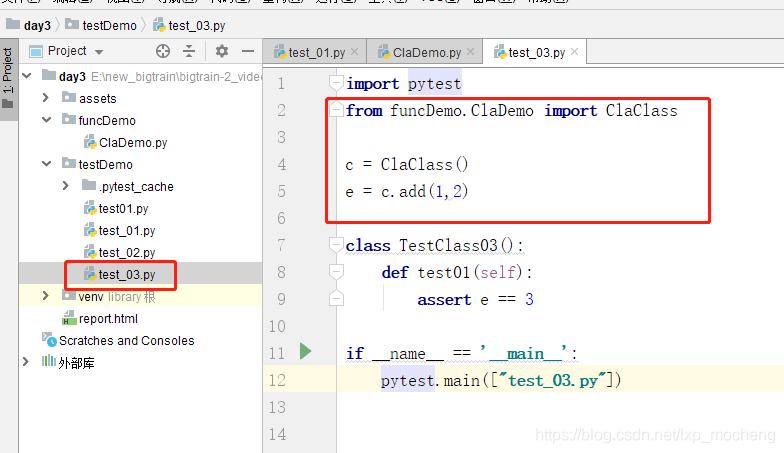Click the pytest.main call on line 12
The image size is (784, 453).
click(x=500, y=380)
